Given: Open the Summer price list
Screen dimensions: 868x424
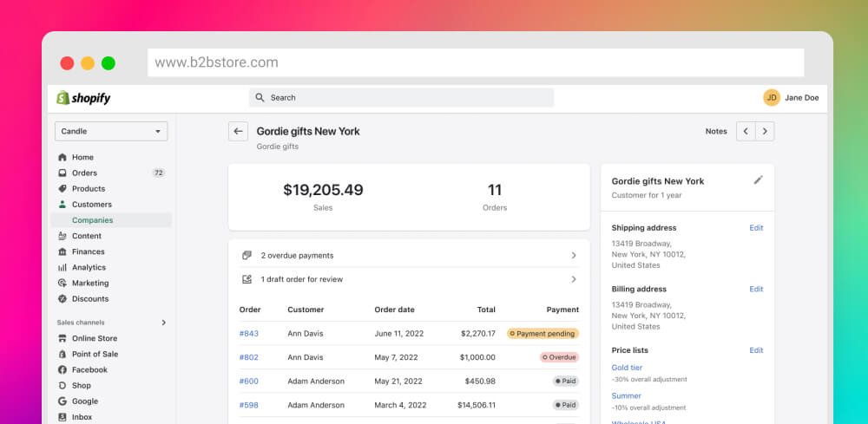Looking at the screenshot, I should [x=626, y=395].
